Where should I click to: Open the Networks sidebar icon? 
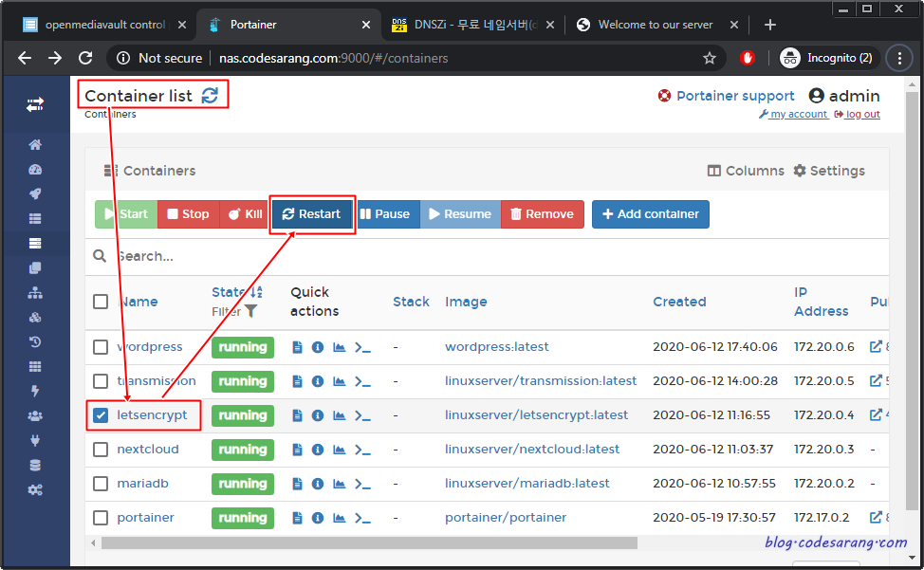point(35,293)
